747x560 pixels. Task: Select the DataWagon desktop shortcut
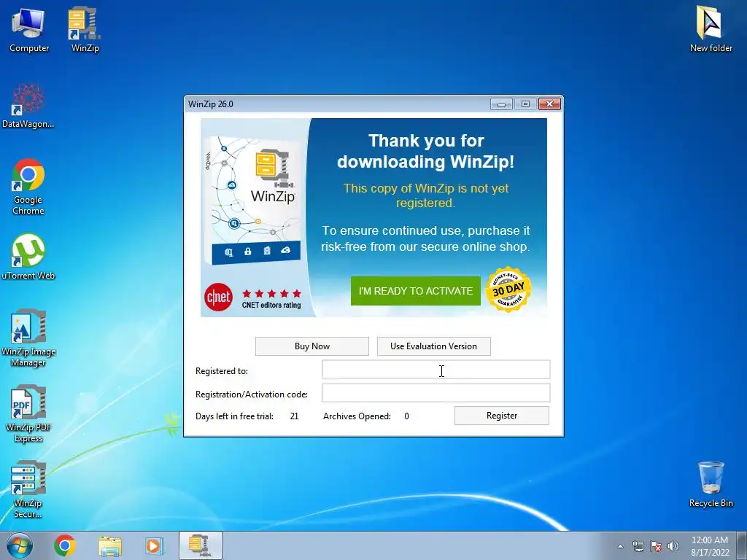coord(28,106)
